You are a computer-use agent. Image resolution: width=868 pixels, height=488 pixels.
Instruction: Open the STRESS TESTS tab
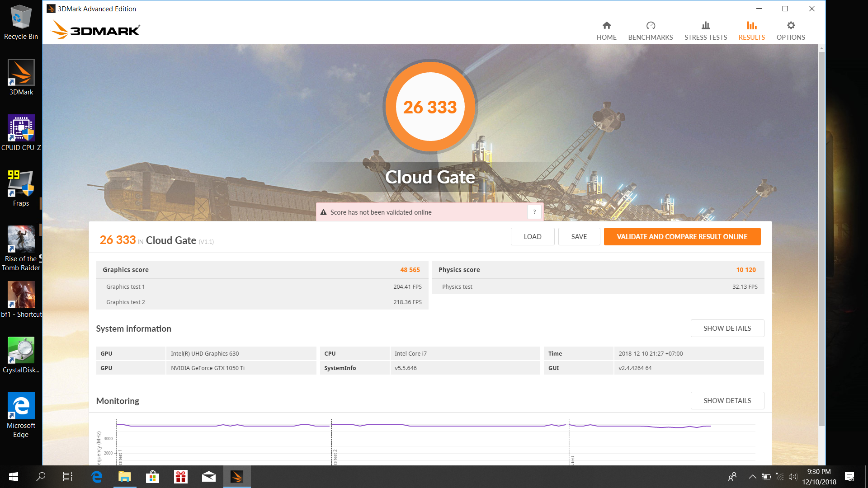click(705, 31)
